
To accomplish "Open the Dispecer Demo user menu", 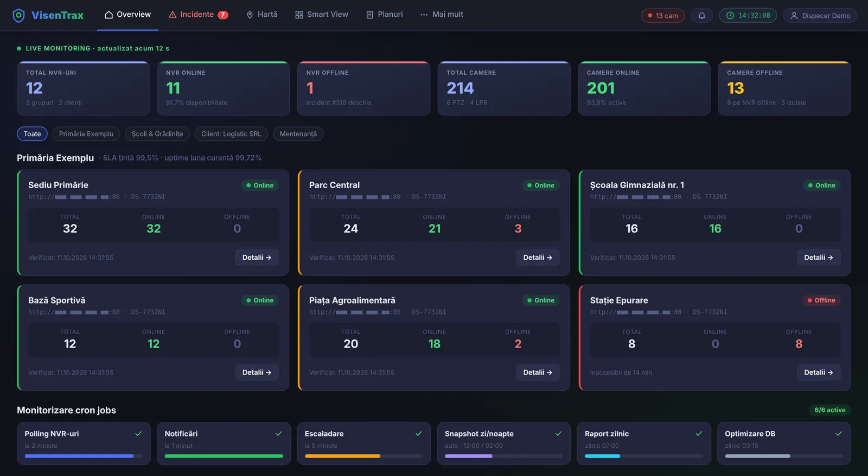I will [x=820, y=16].
